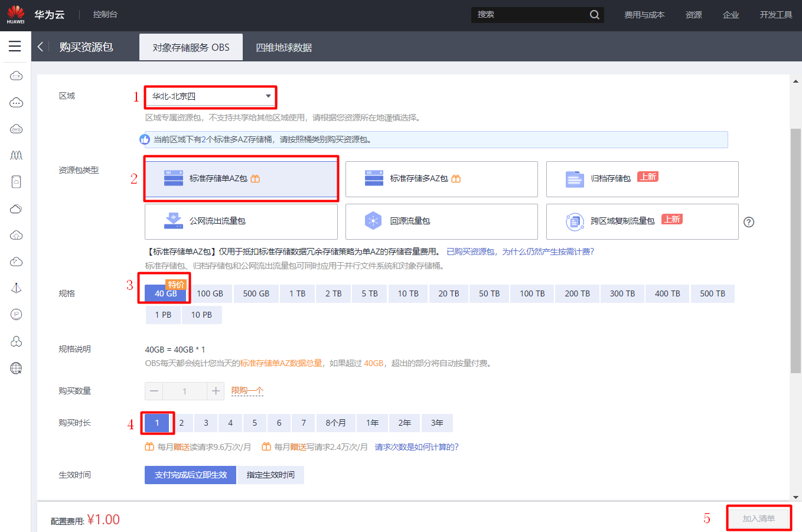Switch to the 四维地球数据 tab
Viewport: 802px width, 532px height.
tap(283, 47)
